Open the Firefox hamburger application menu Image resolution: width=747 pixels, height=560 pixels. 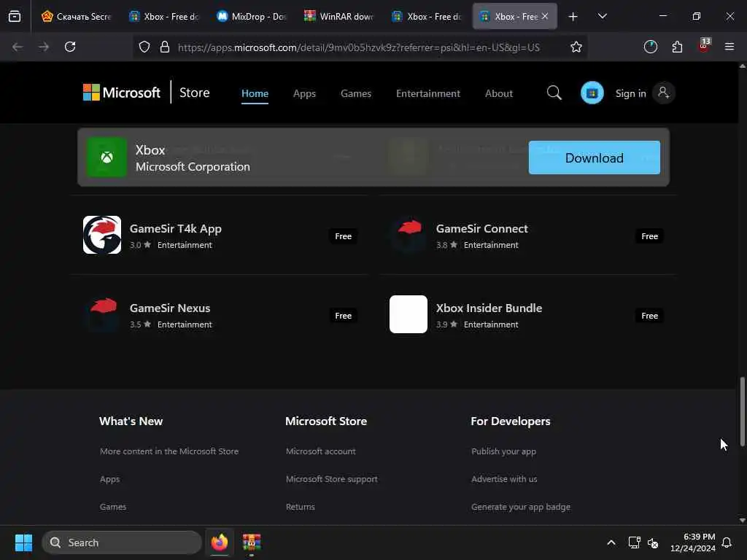[729, 47]
